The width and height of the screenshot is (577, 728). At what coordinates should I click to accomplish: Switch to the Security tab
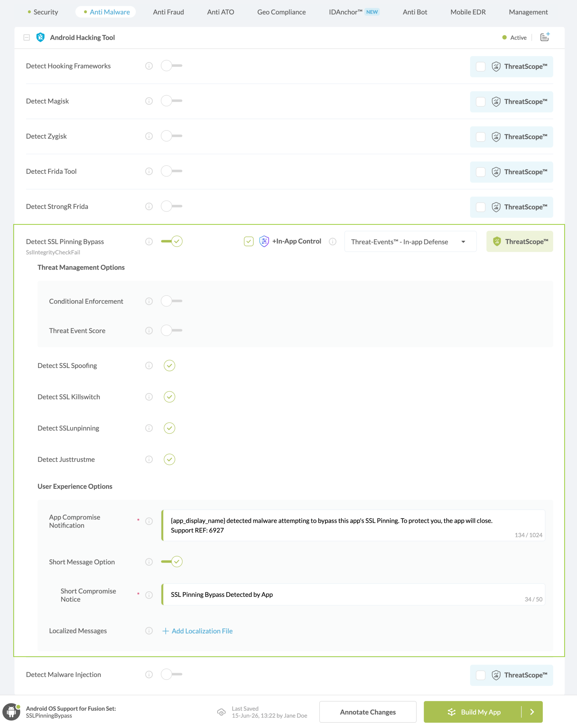point(43,12)
